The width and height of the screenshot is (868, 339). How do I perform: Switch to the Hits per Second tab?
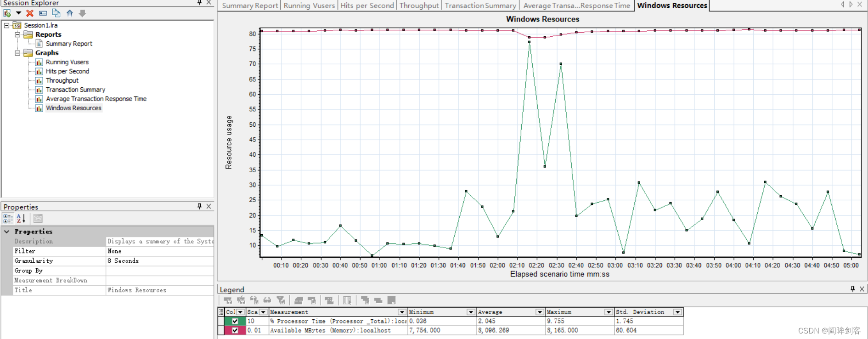(367, 6)
